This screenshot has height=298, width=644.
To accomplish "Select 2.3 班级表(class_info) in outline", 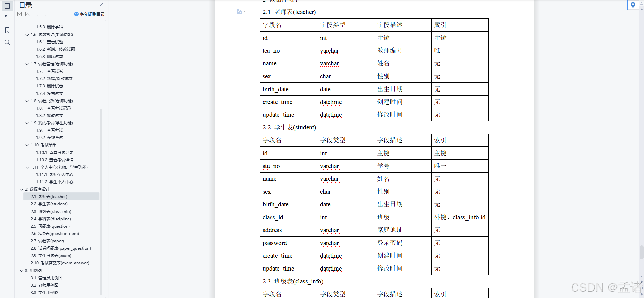I will (x=51, y=212).
